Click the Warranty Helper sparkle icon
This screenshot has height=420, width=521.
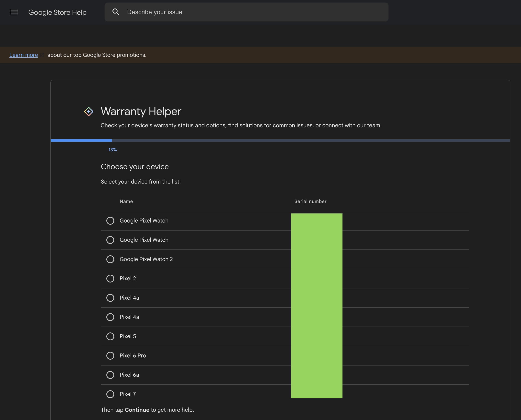(88, 112)
